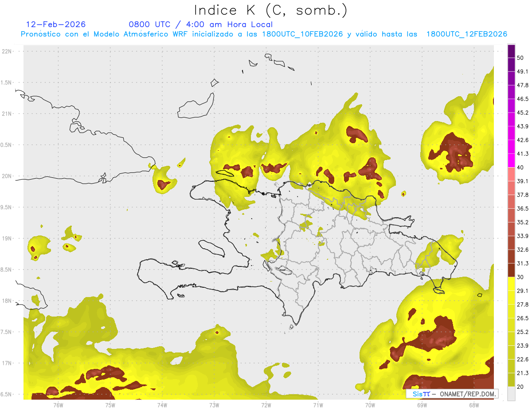Screen dimensions: 532x411
Task: Click the colorbar value '40'
Action: pos(520,168)
